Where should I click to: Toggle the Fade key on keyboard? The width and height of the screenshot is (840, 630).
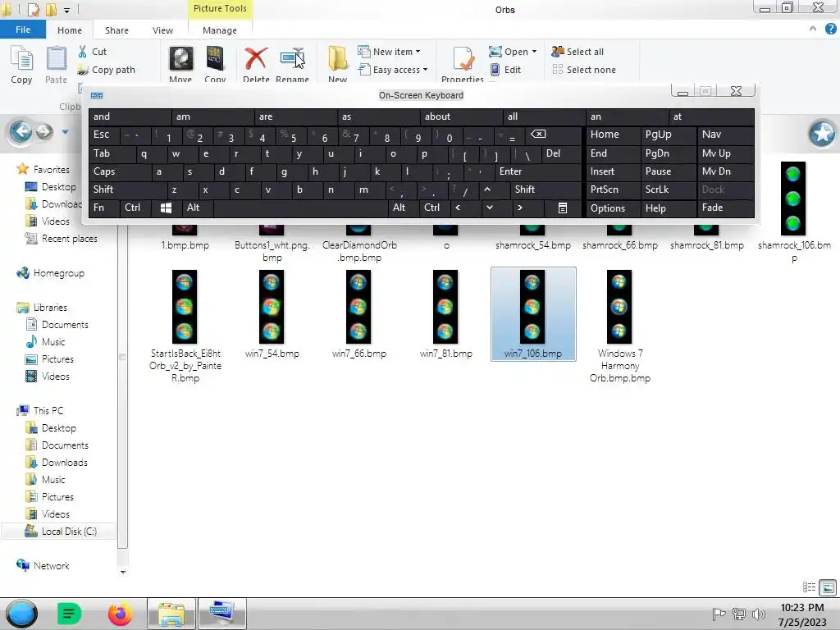[725, 208]
